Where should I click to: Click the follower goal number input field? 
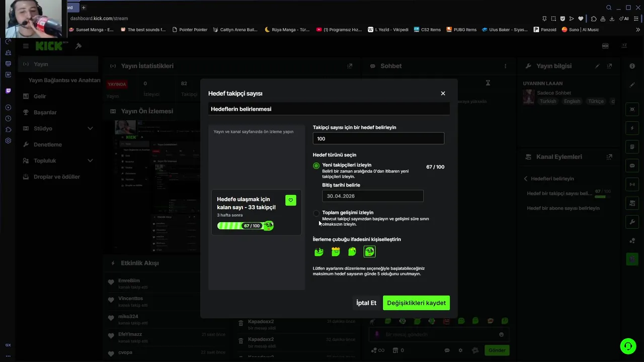tap(378, 139)
